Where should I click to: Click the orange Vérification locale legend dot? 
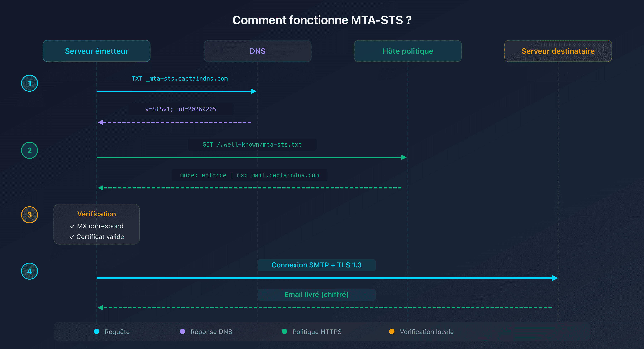392,331
